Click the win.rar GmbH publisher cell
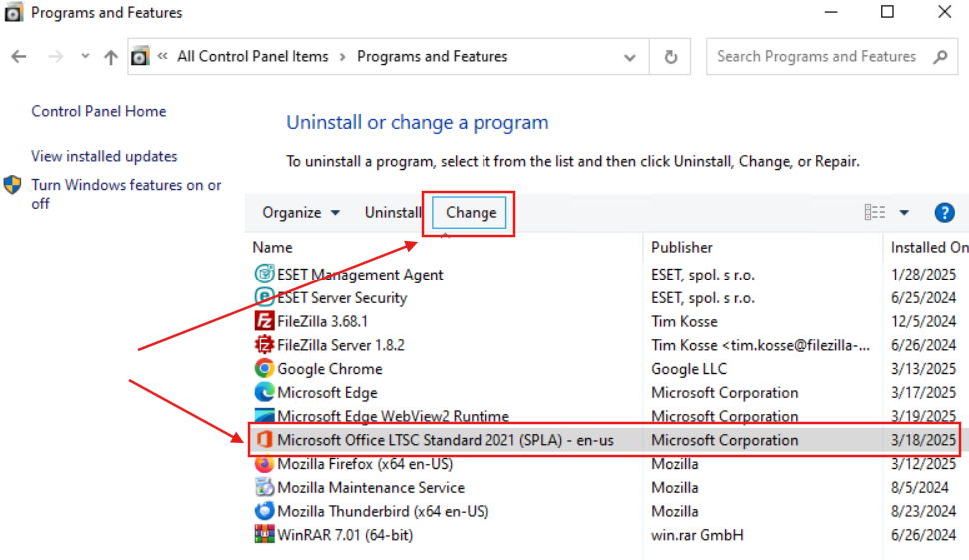The image size is (969, 560). click(697, 535)
